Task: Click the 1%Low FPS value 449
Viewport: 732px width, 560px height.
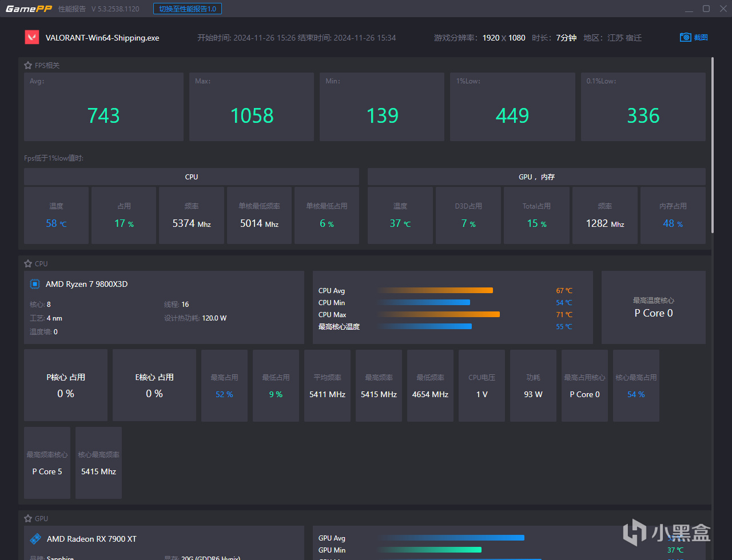Action: coord(512,116)
